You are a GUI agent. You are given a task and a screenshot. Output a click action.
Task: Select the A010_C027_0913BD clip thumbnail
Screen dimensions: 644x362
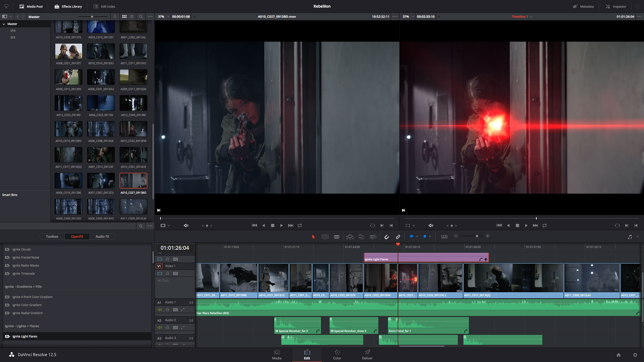[133, 180]
